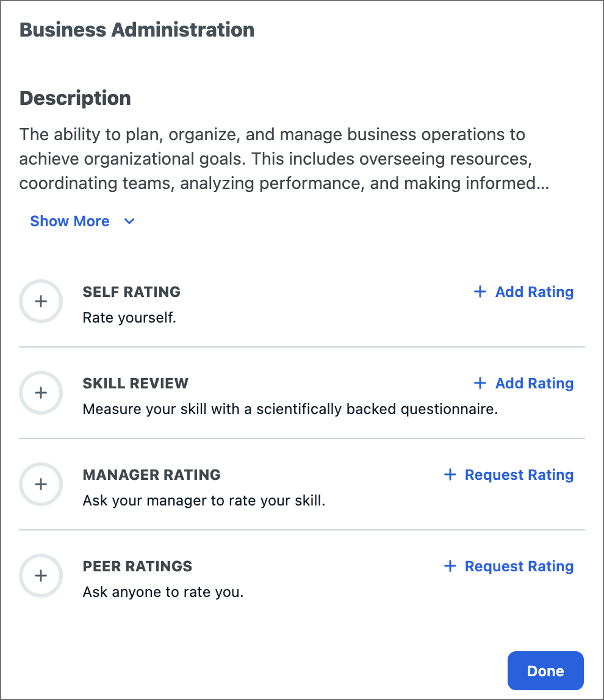Click the circled plus icon beside Manager Rating

41,484
